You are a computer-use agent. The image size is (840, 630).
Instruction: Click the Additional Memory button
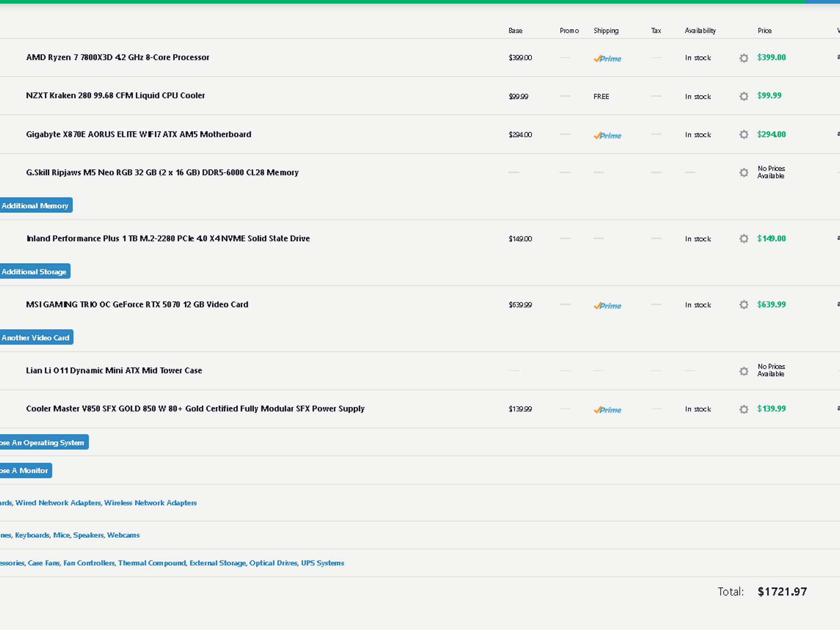pyautogui.click(x=36, y=205)
